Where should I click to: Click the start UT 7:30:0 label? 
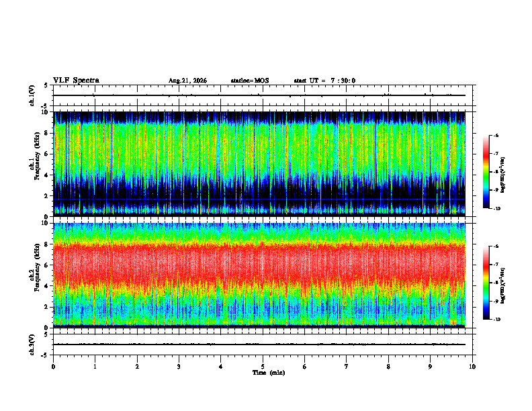point(324,81)
